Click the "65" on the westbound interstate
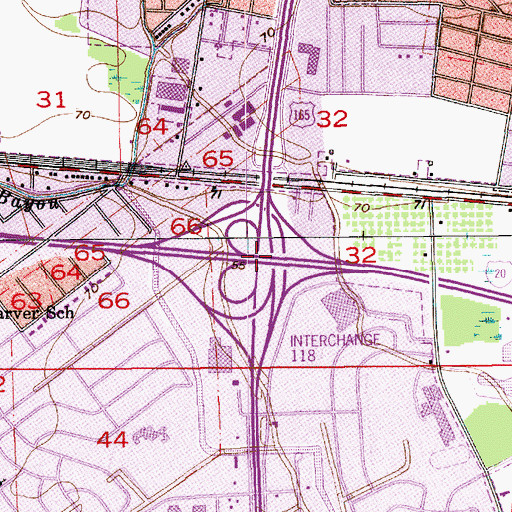The height and width of the screenshot is (512, 512). [x=89, y=253]
